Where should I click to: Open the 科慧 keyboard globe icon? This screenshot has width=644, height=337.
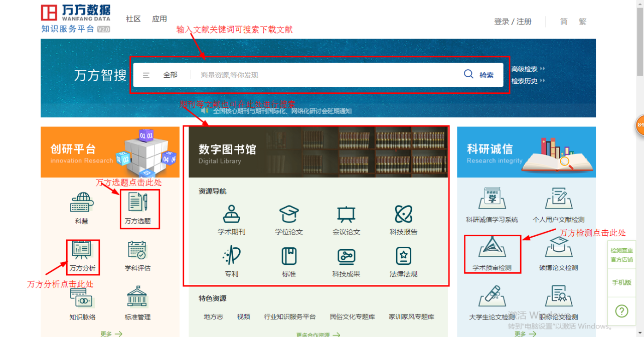click(x=81, y=202)
